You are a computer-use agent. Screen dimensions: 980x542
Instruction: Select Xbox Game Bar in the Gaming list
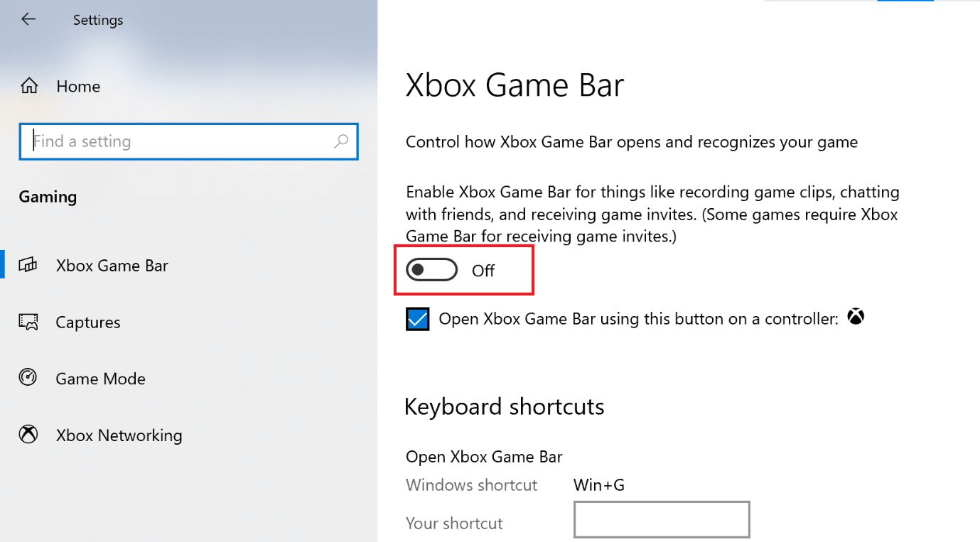[x=112, y=265]
